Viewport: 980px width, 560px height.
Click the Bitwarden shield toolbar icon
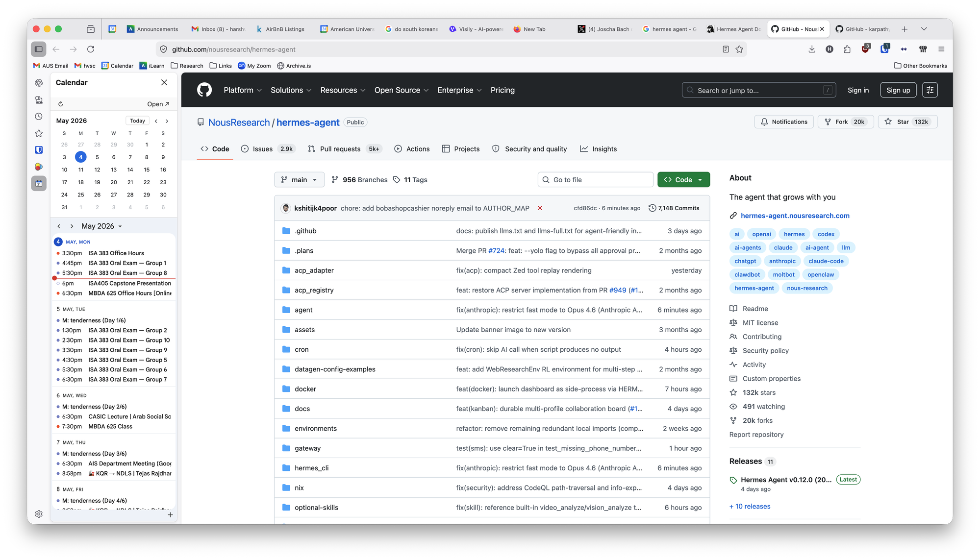(884, 49)
